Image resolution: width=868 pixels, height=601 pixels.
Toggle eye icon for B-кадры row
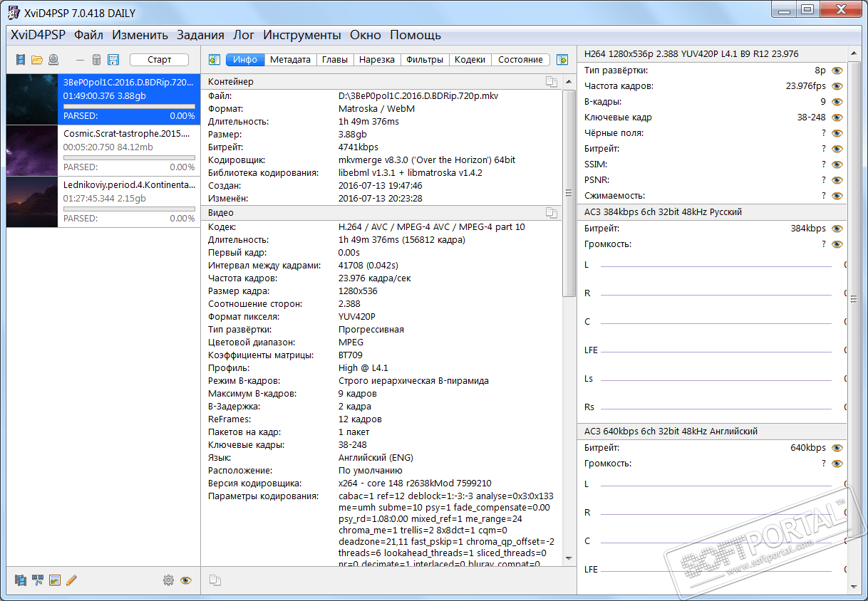coord(837,102)
